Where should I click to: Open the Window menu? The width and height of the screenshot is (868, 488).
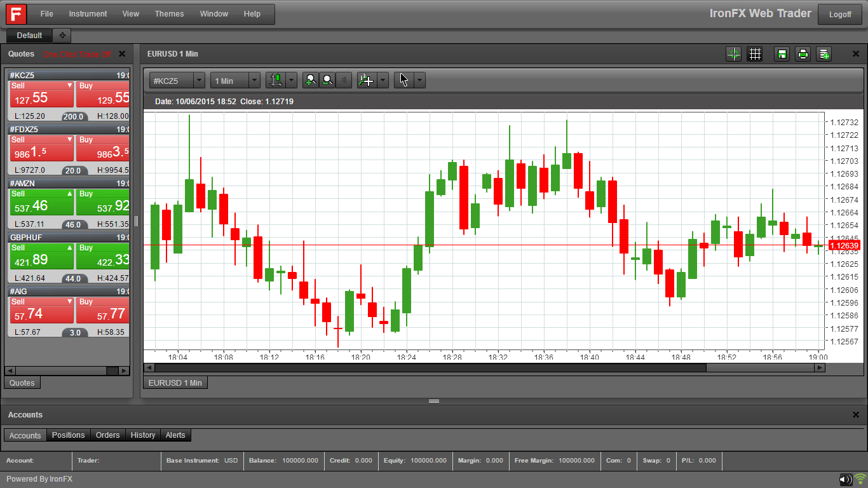[214, 14]
